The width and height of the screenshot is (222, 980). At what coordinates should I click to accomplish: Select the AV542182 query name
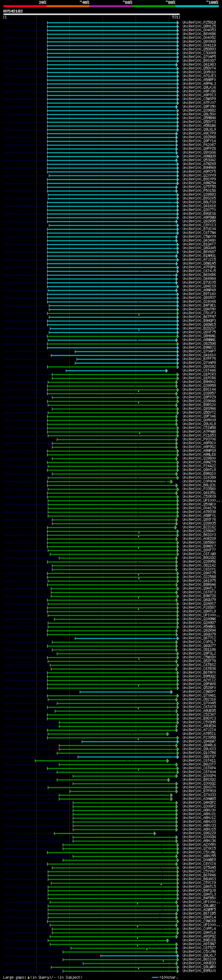pyautogui.click(x=13, y=11)
